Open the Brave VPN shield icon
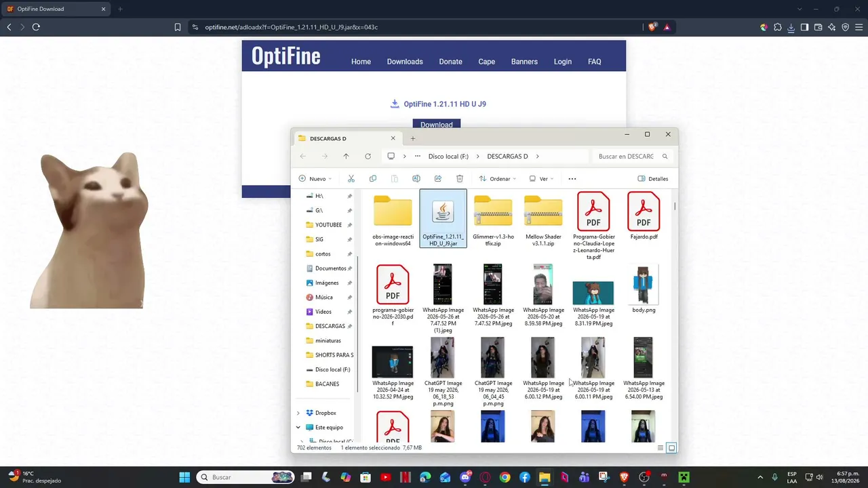This screenshot has height=488, width=868. pyautogui.click(x=846, y=27)
